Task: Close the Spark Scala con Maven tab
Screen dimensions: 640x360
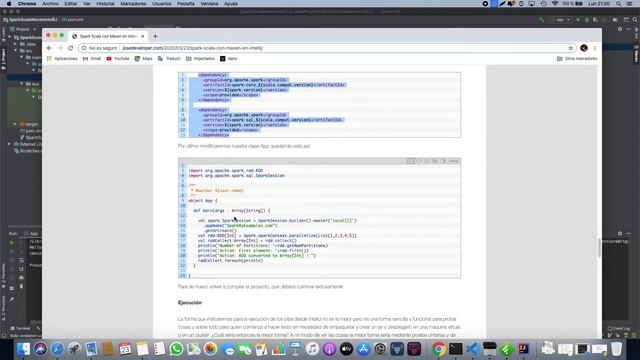Action: pos(142,36)
